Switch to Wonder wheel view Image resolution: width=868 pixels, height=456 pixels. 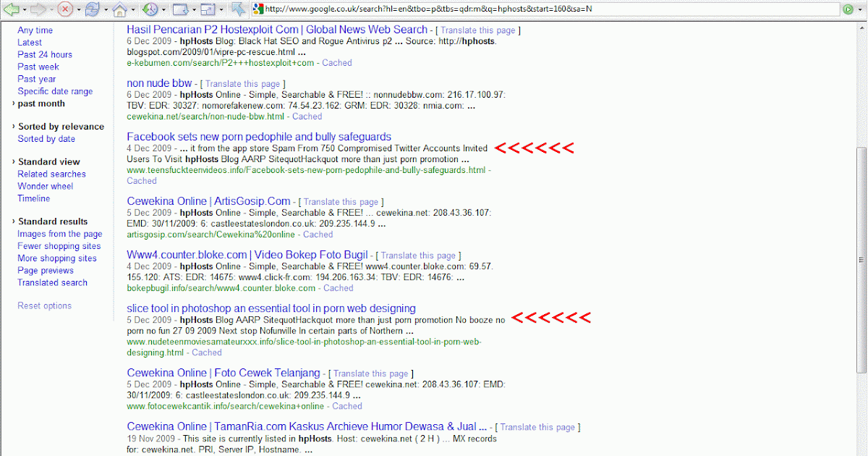tap(45, 187)
